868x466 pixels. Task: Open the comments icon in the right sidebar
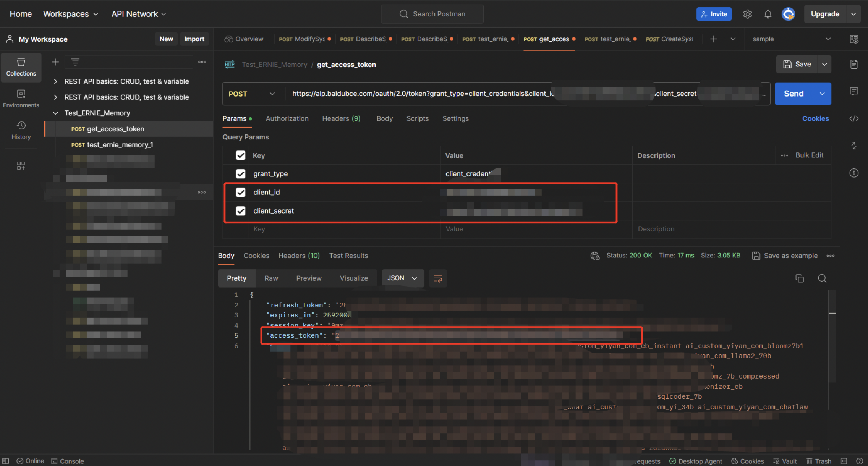pyautogui.click(x=854, y=91)
